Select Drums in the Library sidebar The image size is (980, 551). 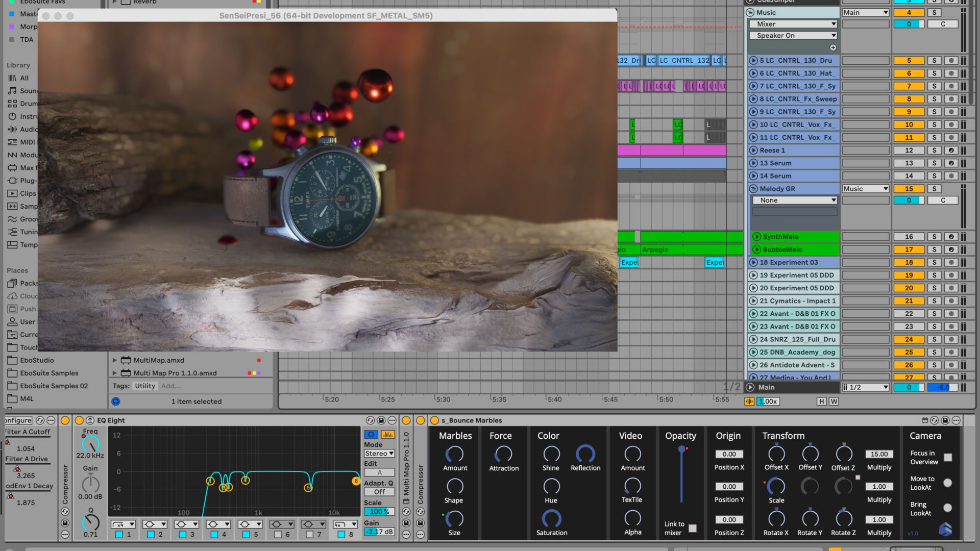tap(28, 103)
